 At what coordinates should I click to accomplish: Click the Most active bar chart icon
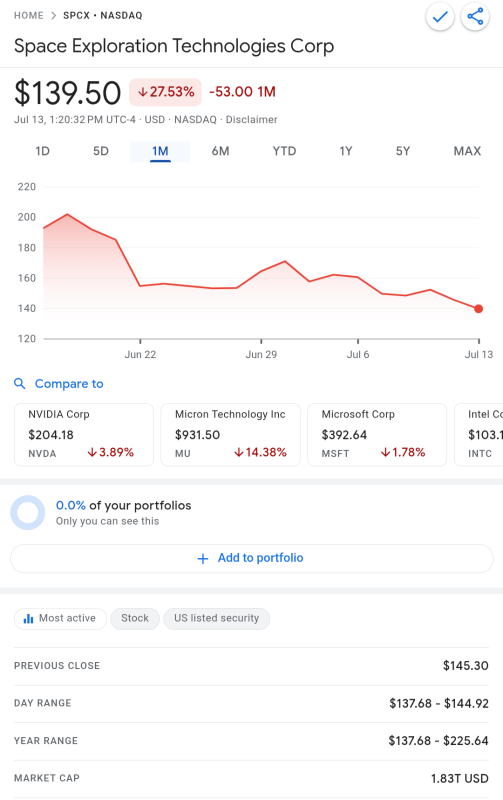click(x=29, y=618)
